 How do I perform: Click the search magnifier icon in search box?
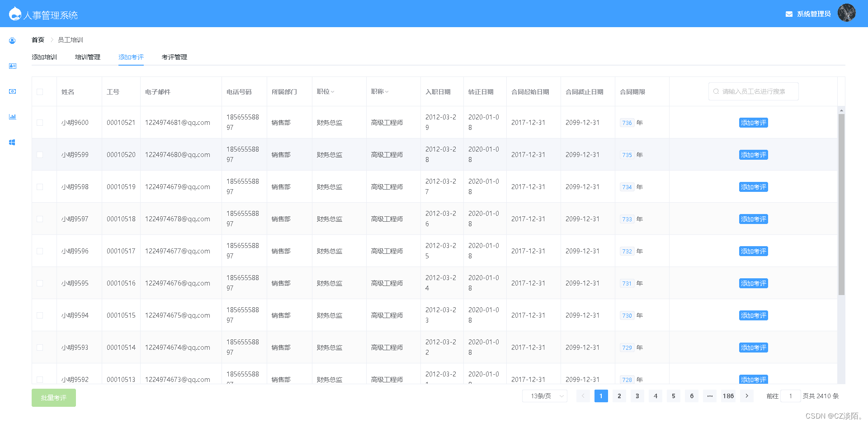(716, 91)
